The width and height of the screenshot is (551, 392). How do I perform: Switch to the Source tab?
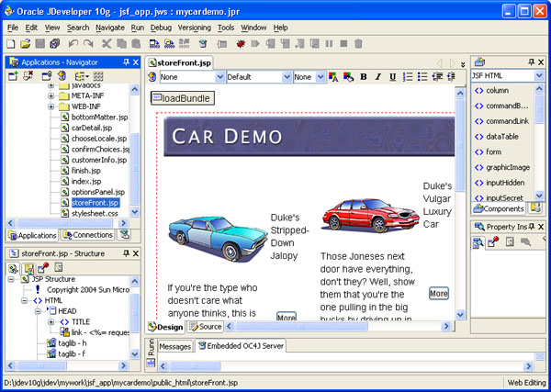(x=205, y=327)
